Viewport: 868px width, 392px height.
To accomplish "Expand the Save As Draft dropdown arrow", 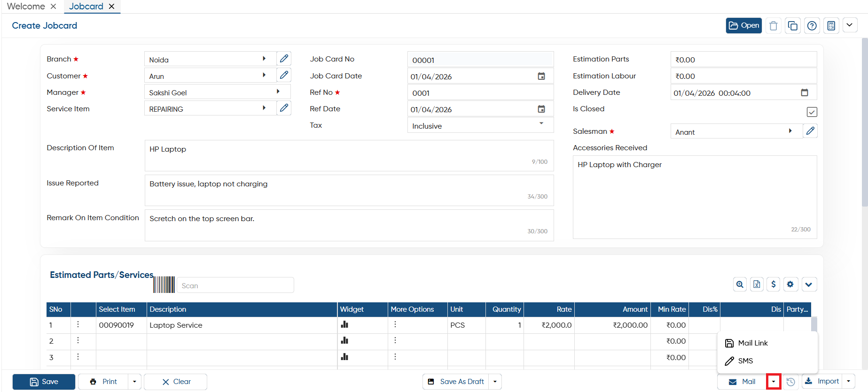I will 495,382.
